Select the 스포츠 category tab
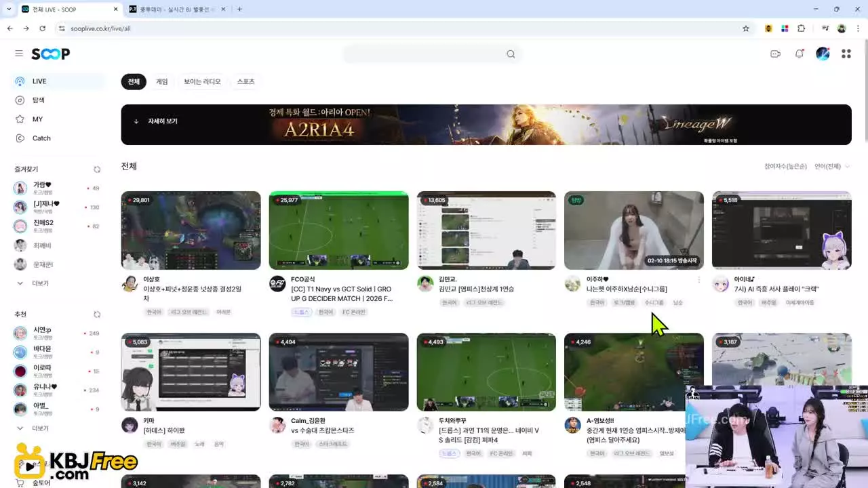Image resolution: width=868 pixels, height=488 pixels. (x=245, y=82)
